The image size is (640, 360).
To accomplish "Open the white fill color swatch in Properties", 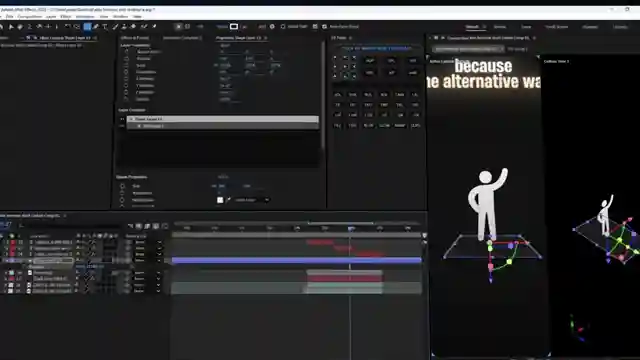I will point(220,200).
